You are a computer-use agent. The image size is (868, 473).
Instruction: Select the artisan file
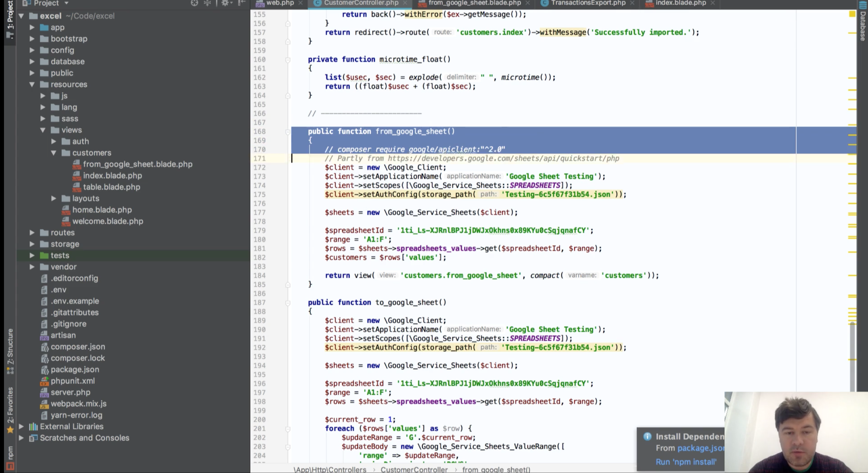(63, 335)
